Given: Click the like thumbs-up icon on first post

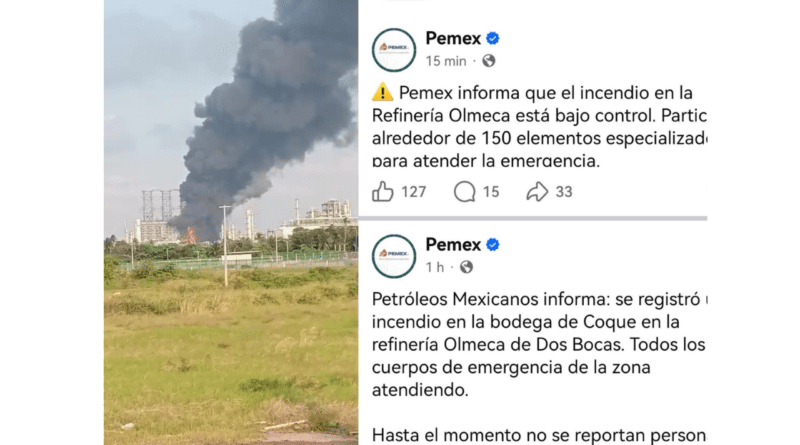Looking at the screenshot, I should 383,192.
